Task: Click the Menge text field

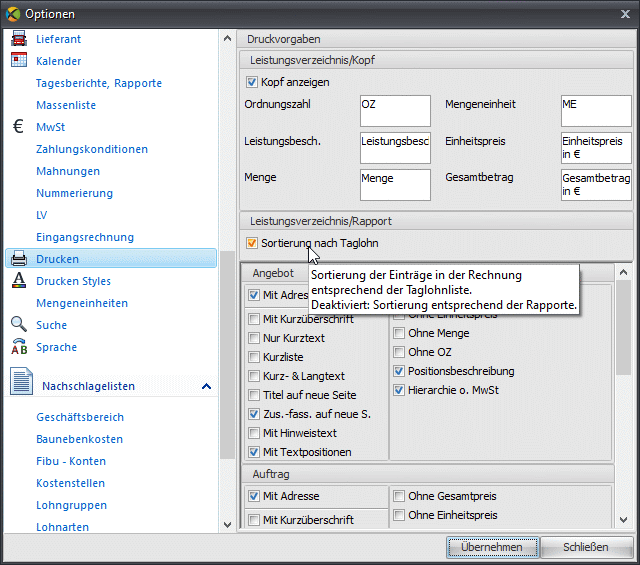Action: [x=395, y=185]
